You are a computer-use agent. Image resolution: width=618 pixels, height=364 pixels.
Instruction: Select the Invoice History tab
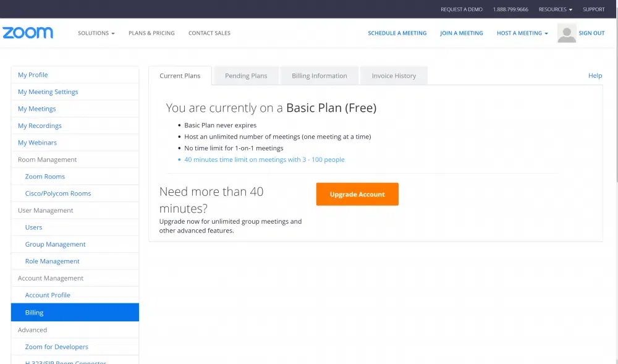[x=394, y=76]
